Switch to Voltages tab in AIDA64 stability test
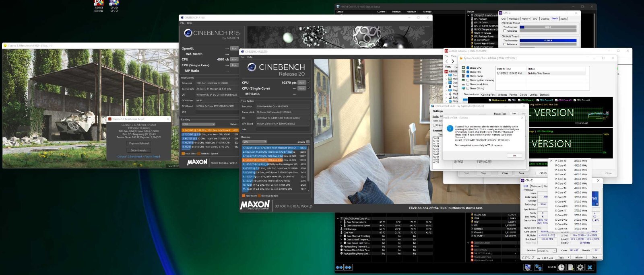This screenshot has height=275, width=644. click(502, 94)
